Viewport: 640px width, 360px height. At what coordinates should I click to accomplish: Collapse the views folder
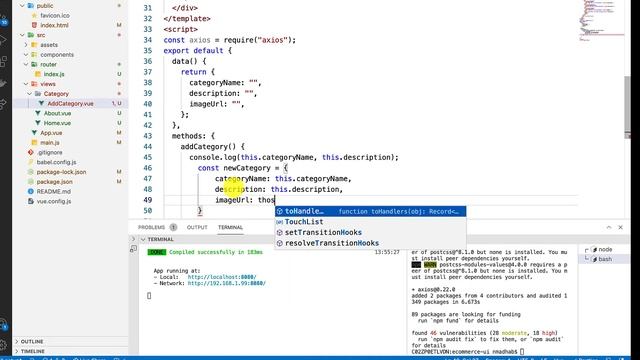pyautogui.click(x=26, y=84)
